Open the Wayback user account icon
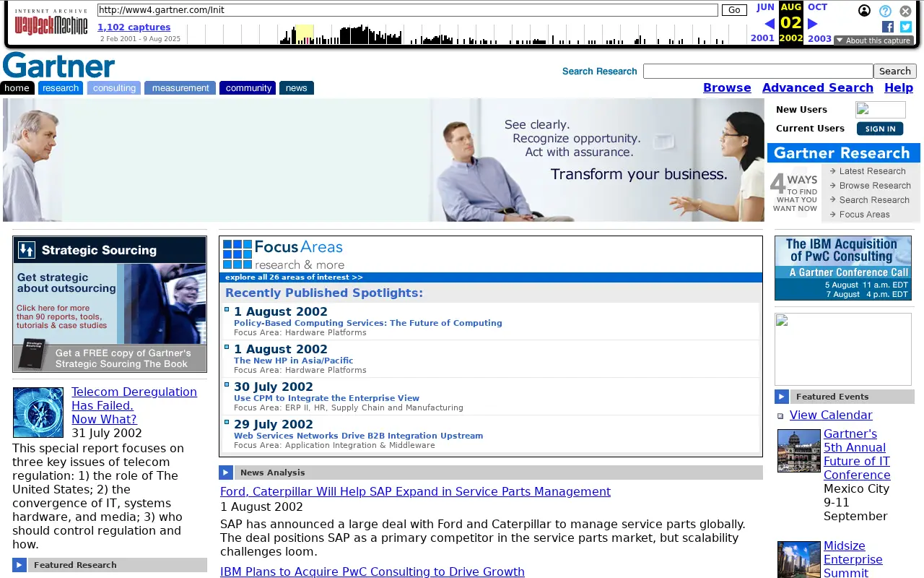Screen dimensions: 924x578 click(864, 11)
